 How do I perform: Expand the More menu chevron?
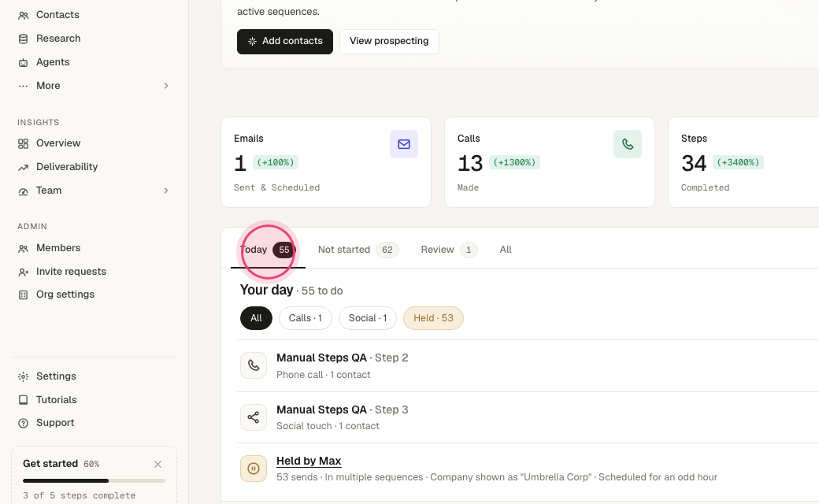pyautogui.click(x=166, y=86)
